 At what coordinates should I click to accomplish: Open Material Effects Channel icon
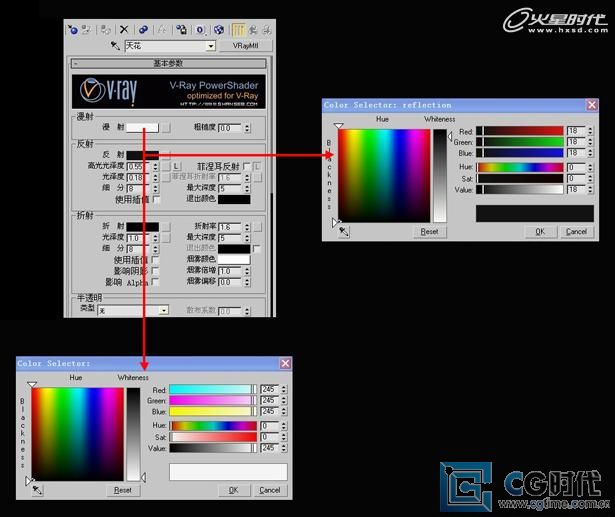click(x=200, y=29)
